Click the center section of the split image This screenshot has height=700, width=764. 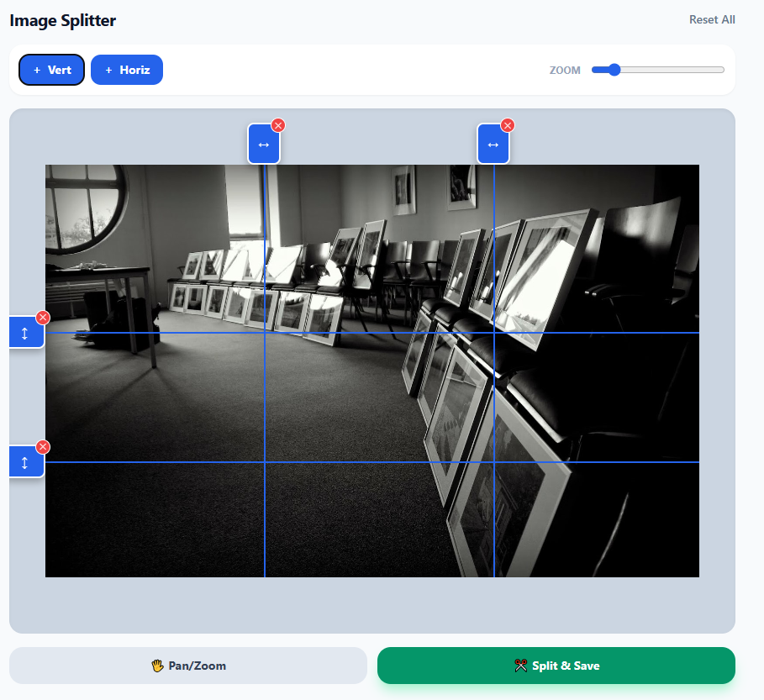coord(378,397)
